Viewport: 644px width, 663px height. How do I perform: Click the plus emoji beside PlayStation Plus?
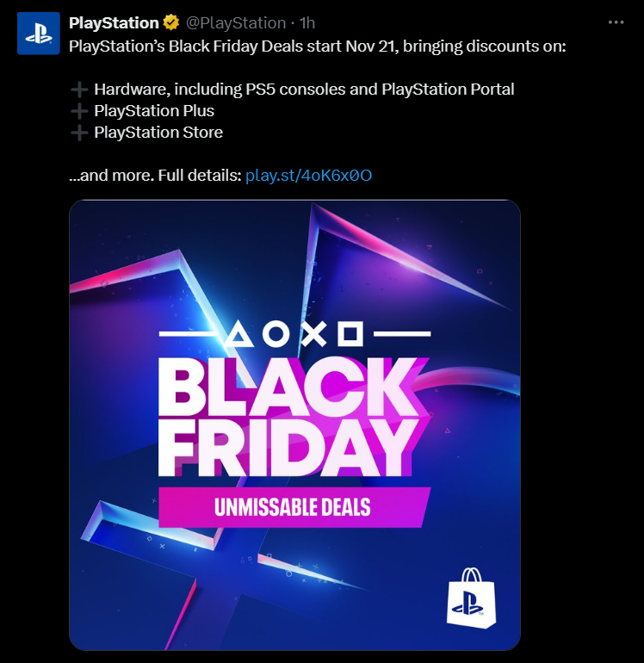click(79, 111)
